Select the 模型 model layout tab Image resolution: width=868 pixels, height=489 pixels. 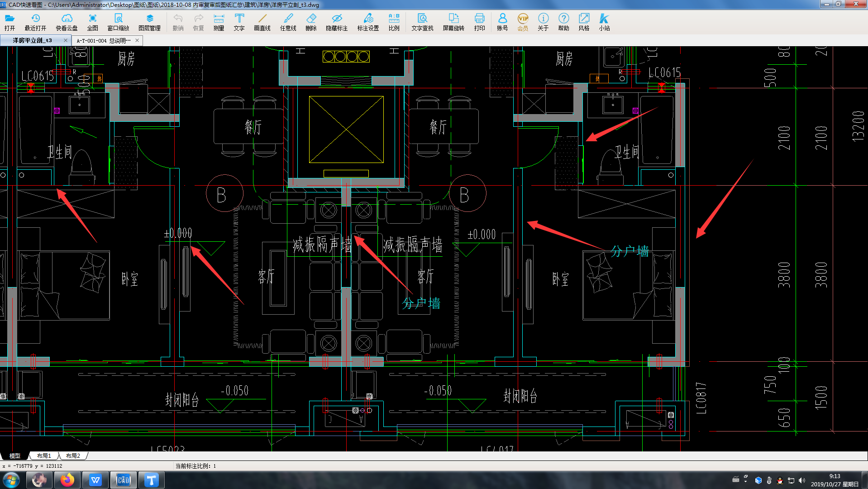tap(15, 455)
